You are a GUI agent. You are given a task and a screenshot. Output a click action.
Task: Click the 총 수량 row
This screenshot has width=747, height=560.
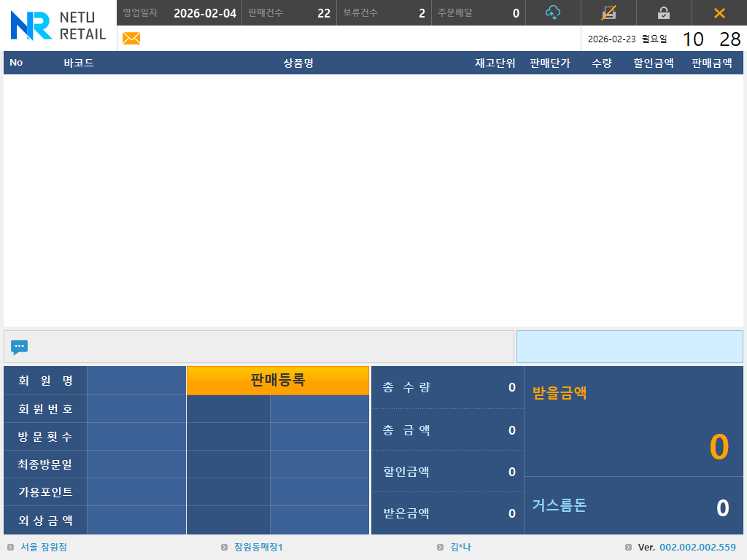pos(448,387)
